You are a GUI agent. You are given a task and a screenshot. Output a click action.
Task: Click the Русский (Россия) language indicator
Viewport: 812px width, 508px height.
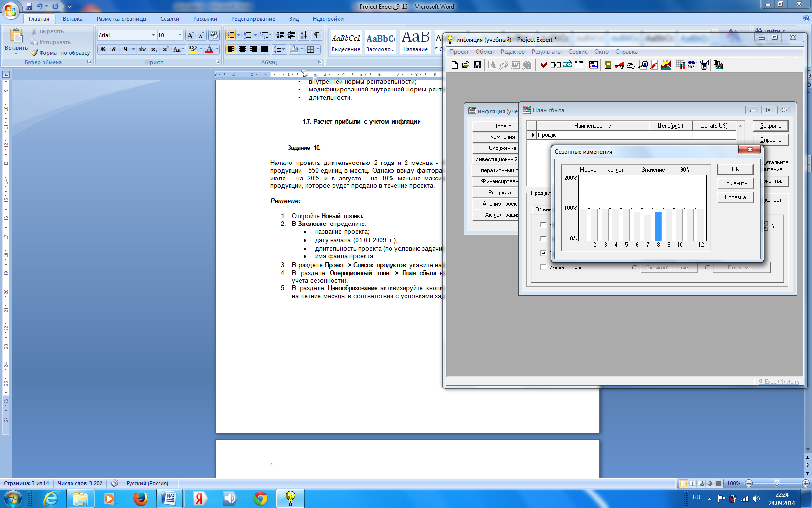point(147,483)
